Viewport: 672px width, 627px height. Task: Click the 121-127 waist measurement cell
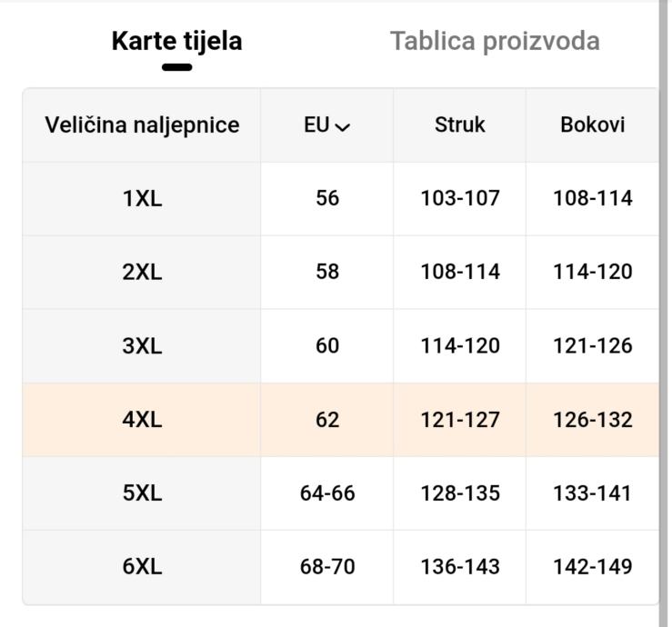tap(459, 420)
